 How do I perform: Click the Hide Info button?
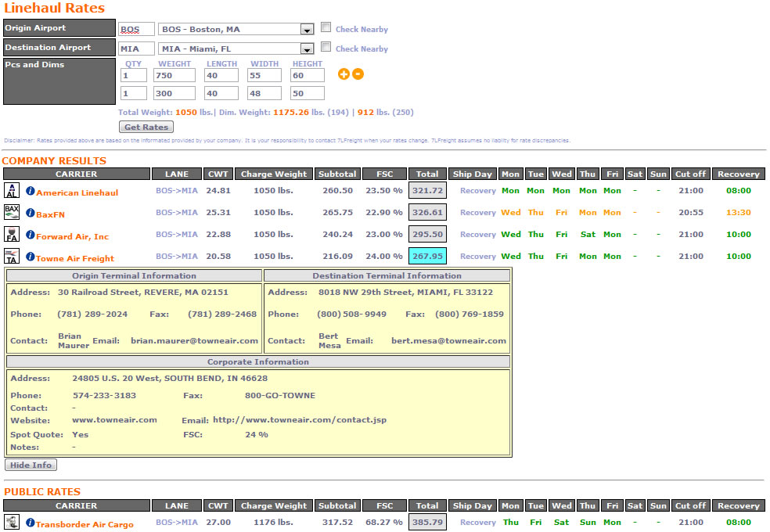click(x=31, y=465)
